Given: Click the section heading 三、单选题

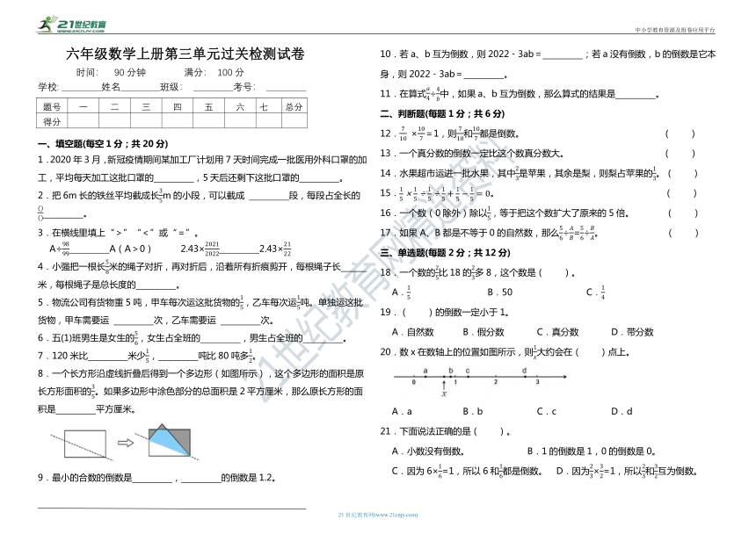Looking at the screenshot, I should 445,252.
